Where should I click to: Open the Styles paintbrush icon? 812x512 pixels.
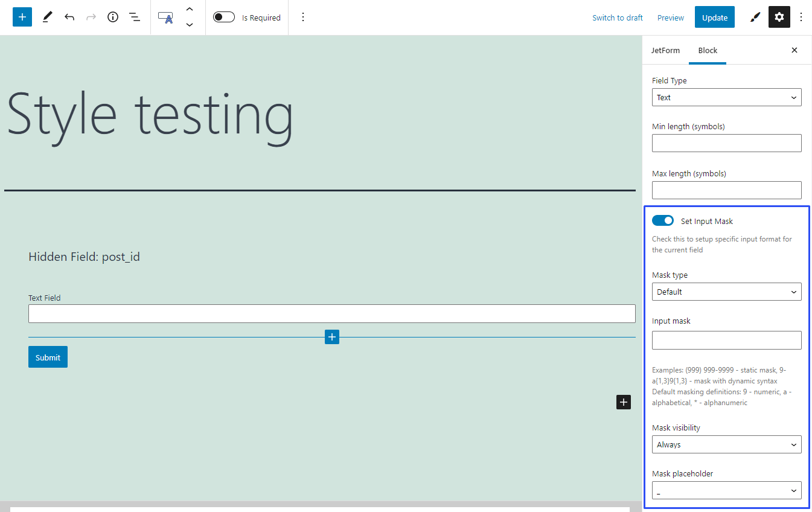point(755,17)
